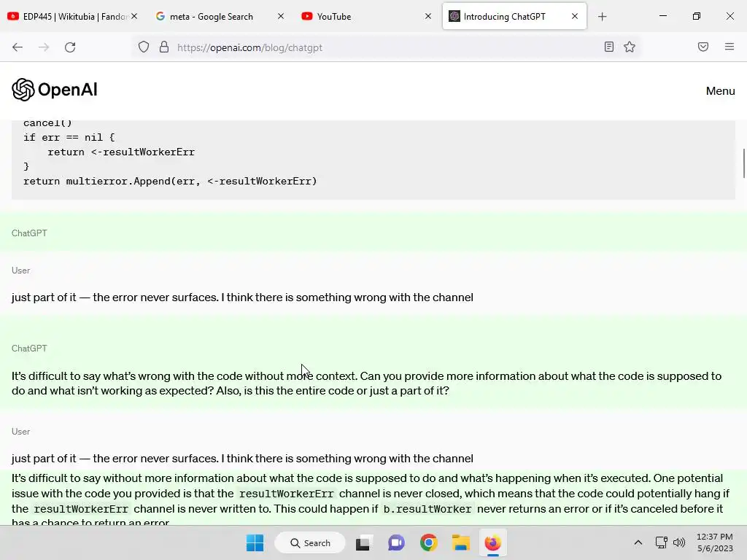Click the site security padlock icon
This screenshot has height=560, width=747.
point(164,47)
